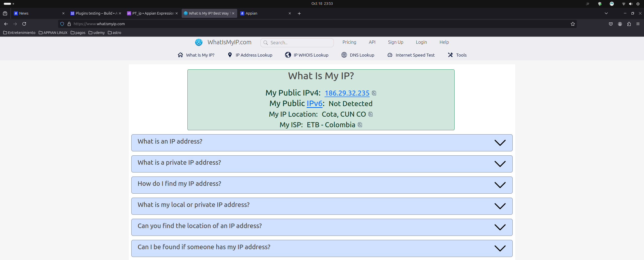
Task: Click the Sign Up link
Action: (x=395, y=42)
